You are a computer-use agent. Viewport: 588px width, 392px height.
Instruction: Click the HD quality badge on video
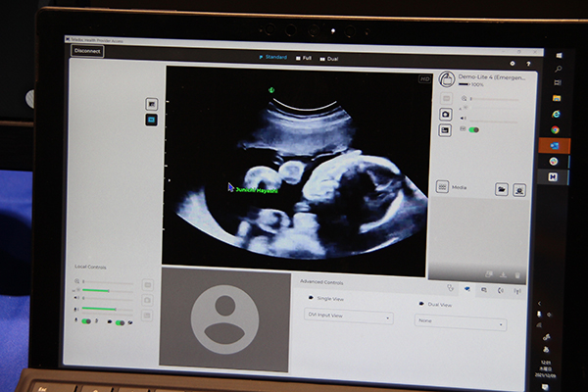point(424,78)
